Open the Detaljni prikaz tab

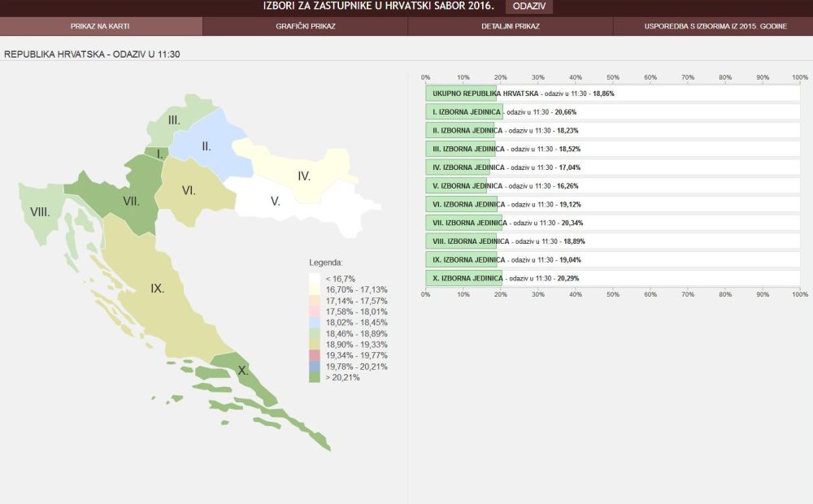point(510,26)
